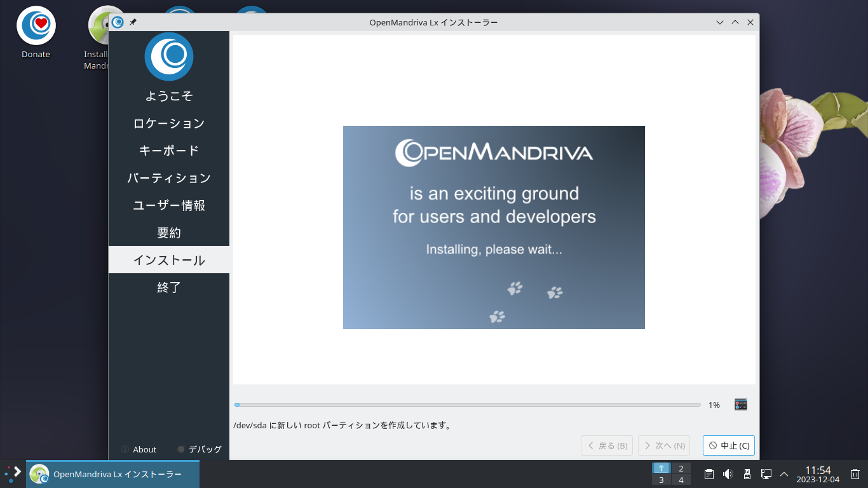Select the キーボード step
The width and height of the screenshot is (868, 488).
[x=169, y=151]
